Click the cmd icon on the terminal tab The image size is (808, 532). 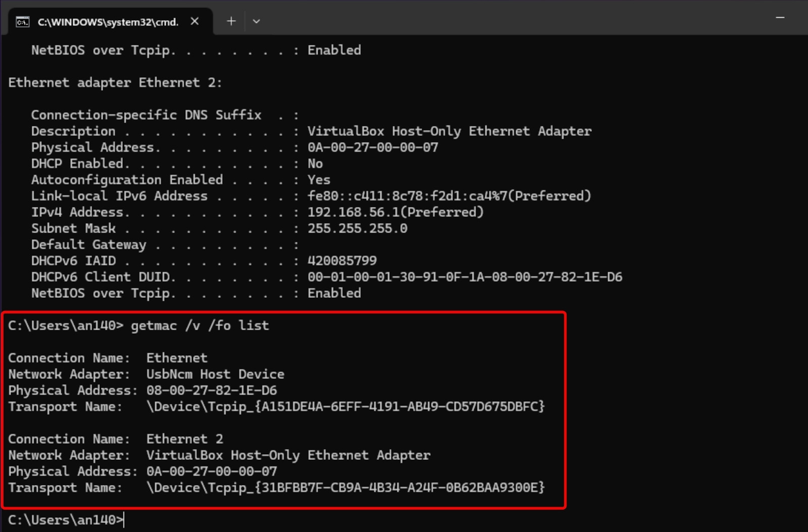coord(23,22)
